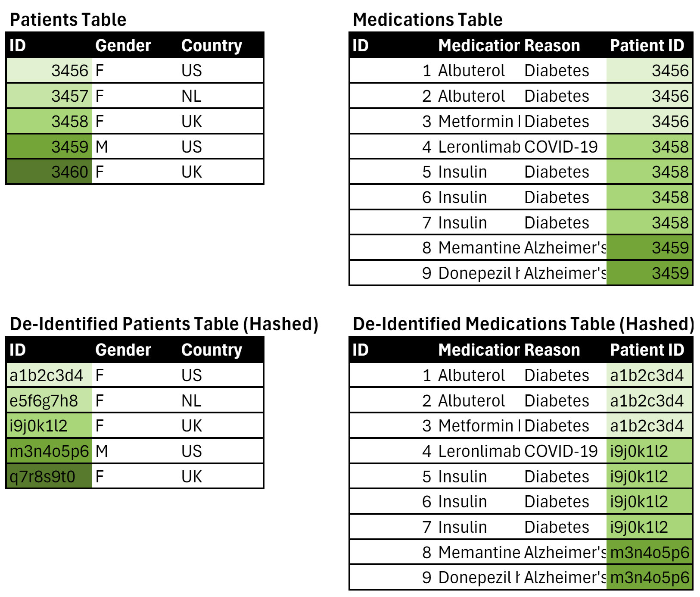Click Gender header in original Patients Table
Image resolution: width=700 pixels, height=597 pixels.
(x=123, y=46)
